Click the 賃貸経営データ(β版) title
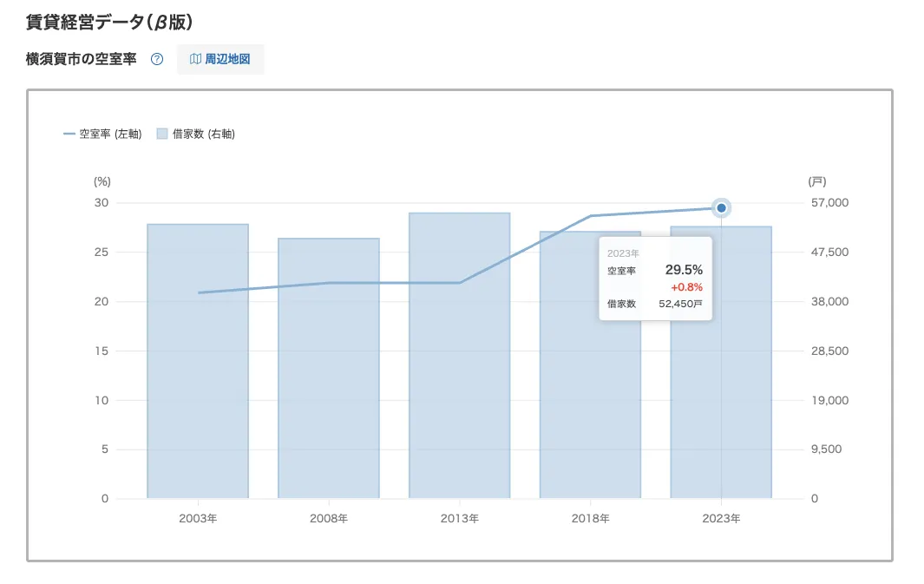 (x=108, y=21)
